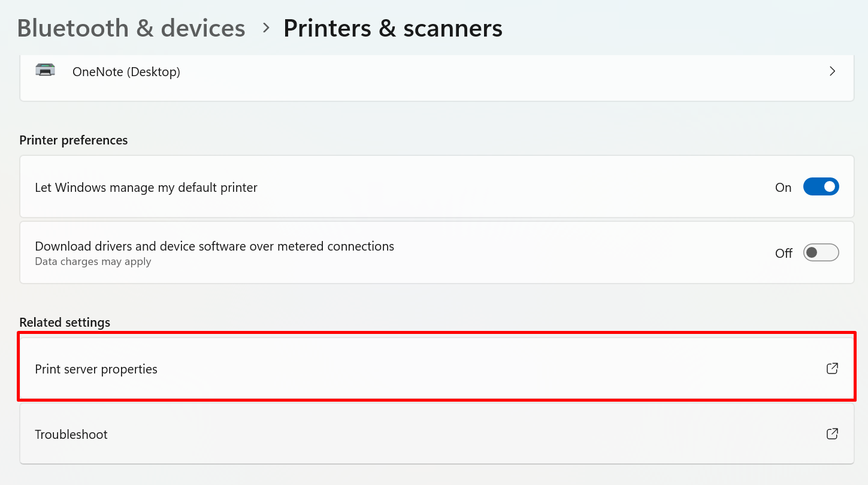Open the external link icon for Print server properties

[x=832, y=368]
